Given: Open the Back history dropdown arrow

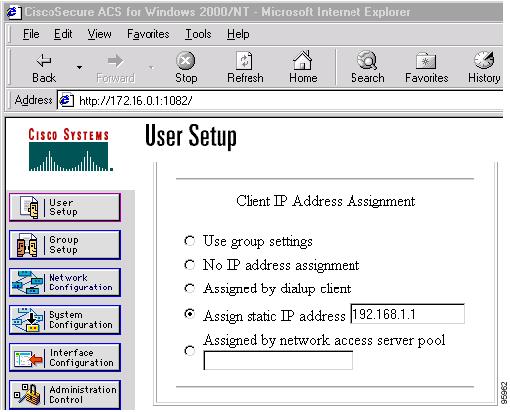Looking at the screenshot, I should [x=79, y=67].
